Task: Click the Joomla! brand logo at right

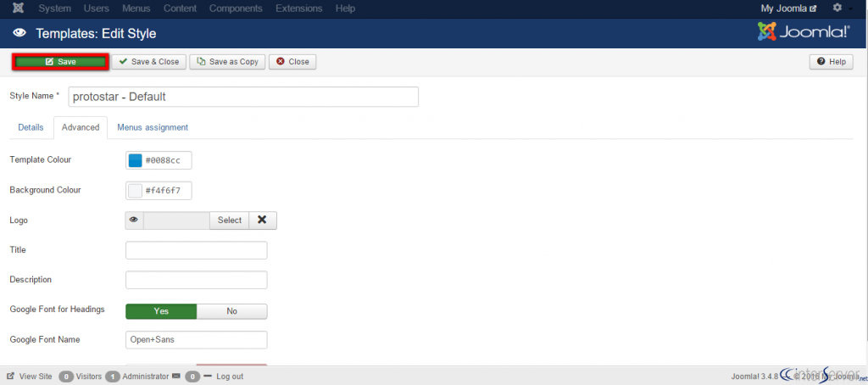Action: [x=804, y=32]
